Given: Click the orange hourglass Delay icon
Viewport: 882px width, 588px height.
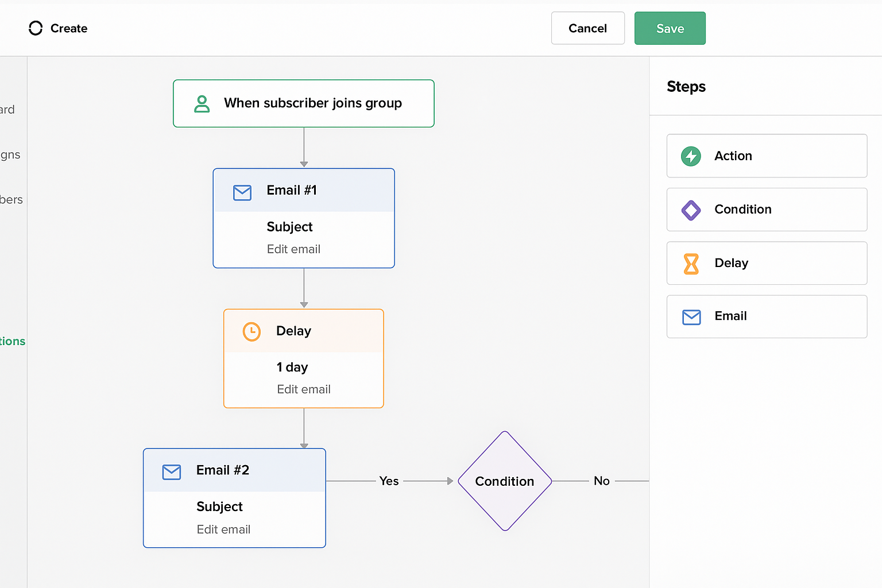Looking at the screenshot, I should (691, 264).
